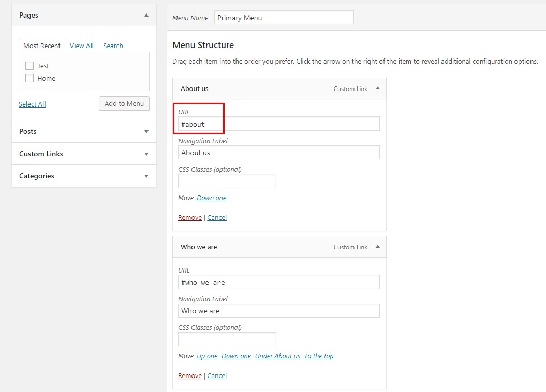Move About us Down one
Screen dimensions: 546x392
point(211,198)
